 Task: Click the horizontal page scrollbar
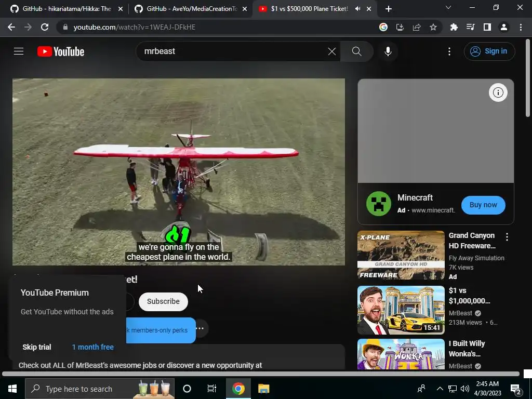click(x=261, y=374)
